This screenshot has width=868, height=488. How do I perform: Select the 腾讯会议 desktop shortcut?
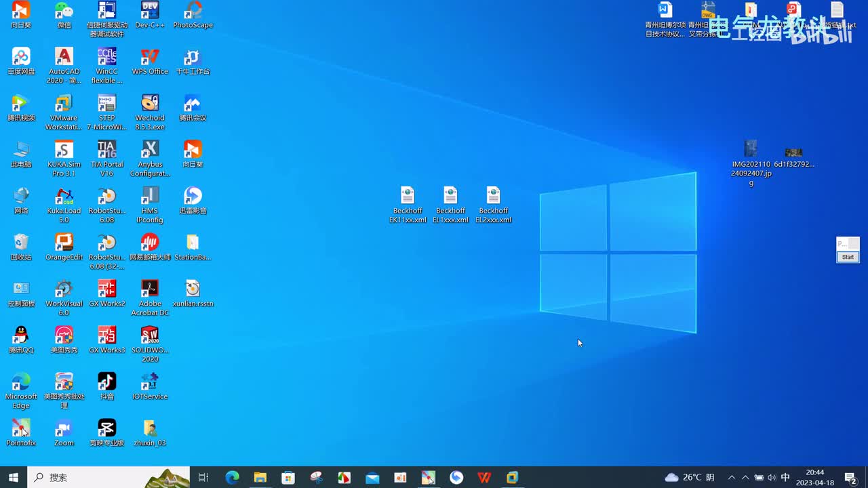[193, 108]
